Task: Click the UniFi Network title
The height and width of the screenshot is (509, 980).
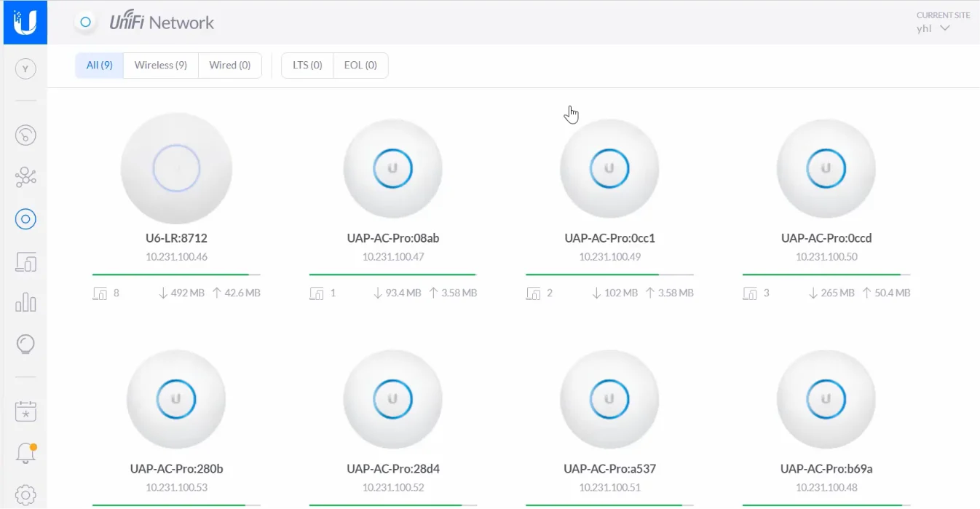Action: (162, 23)
